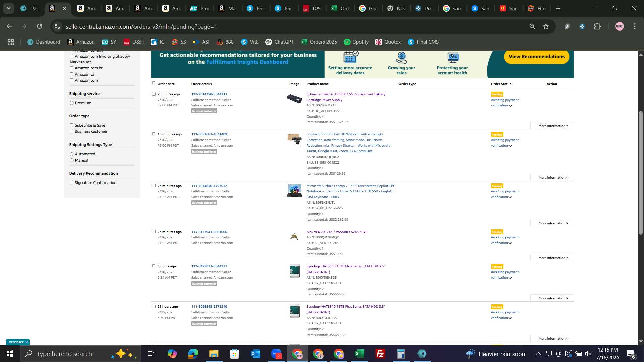Open the Windows Start menu
This screenshot has width=644, height=362.
click(10, 354)
